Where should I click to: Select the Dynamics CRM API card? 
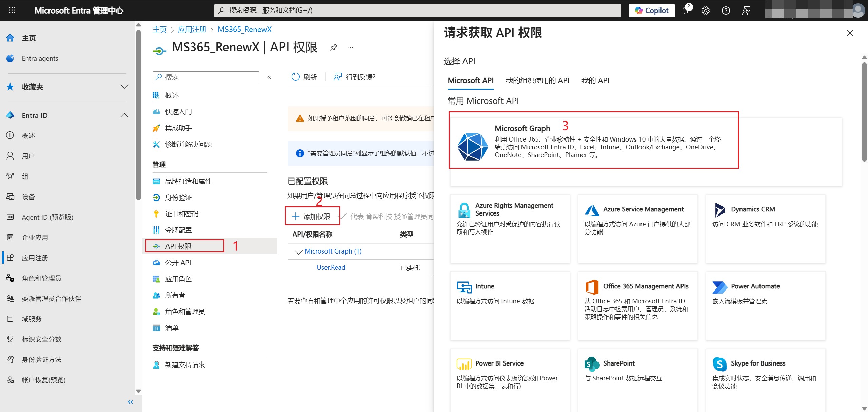point(766,229)
